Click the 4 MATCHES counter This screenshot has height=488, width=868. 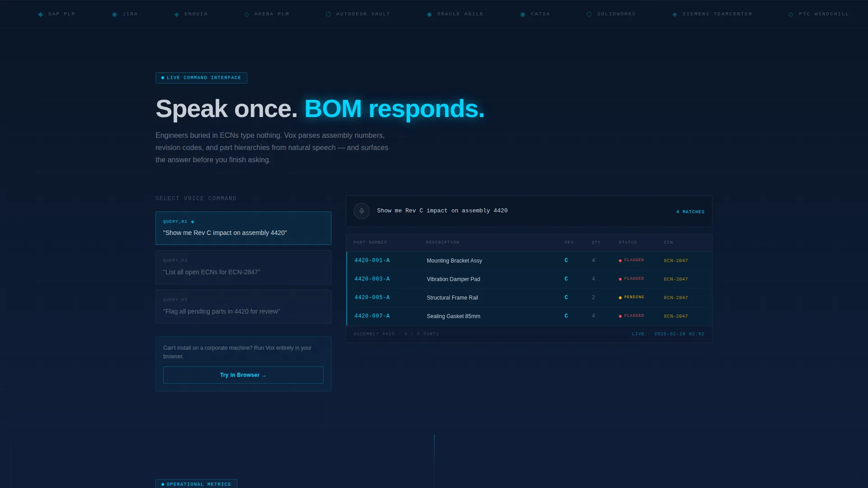coord(690,212)
